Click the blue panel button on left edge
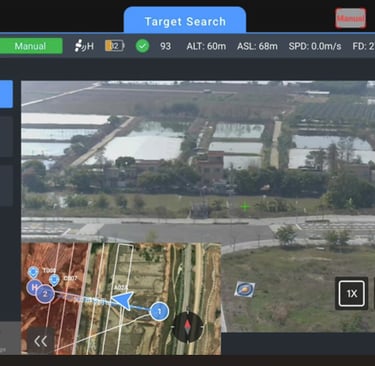This screenshot has height=366, width=375. tap(6, 94)
